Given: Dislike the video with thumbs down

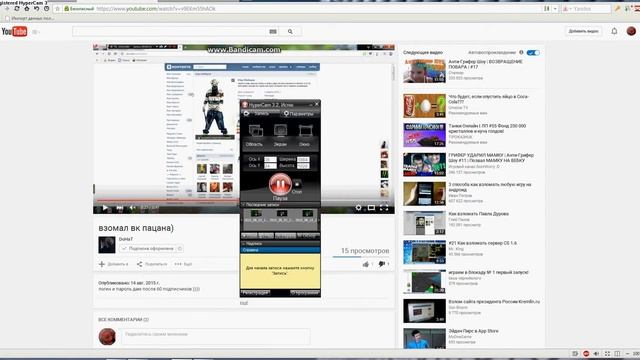Looking at the screenshot, I should [x=383, y=264].
